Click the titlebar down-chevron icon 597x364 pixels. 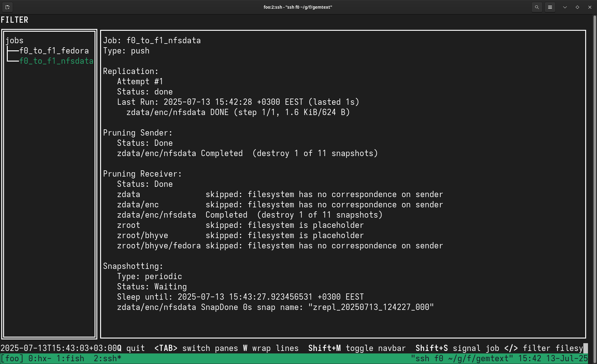tap(565, 7)
